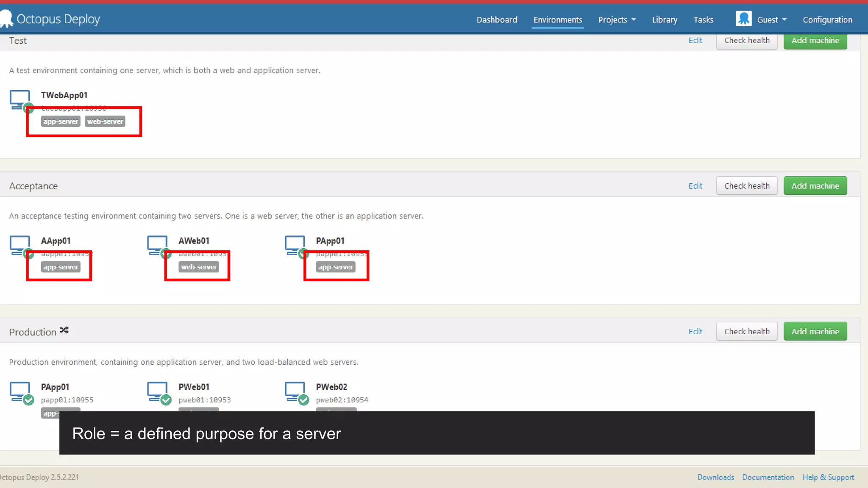This screenshot has height=488, width=868.
Task: Edit the Acceptance environment
Action: (695, 186)
